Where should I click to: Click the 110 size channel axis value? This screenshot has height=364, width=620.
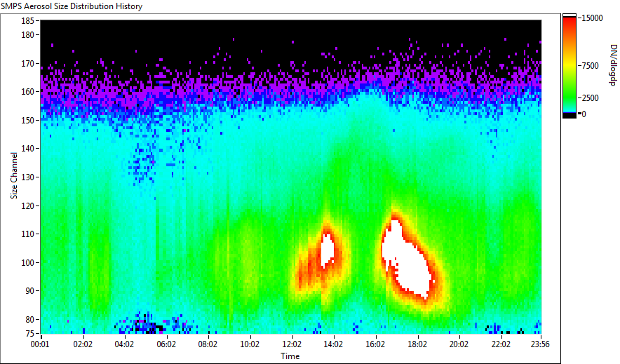coord(28,234)
